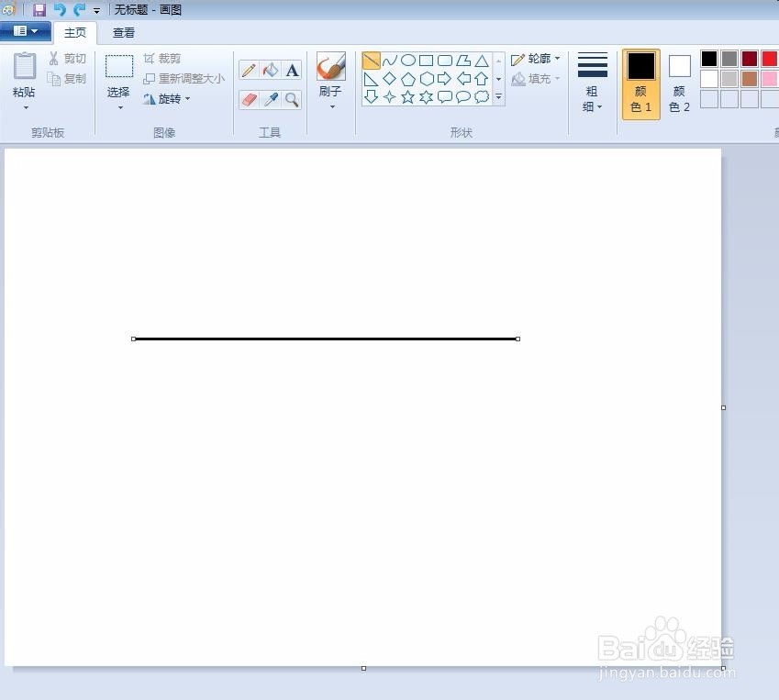Pick the pink palette swatch
Viewport: 779px width, 700px height.
point(770,79)
